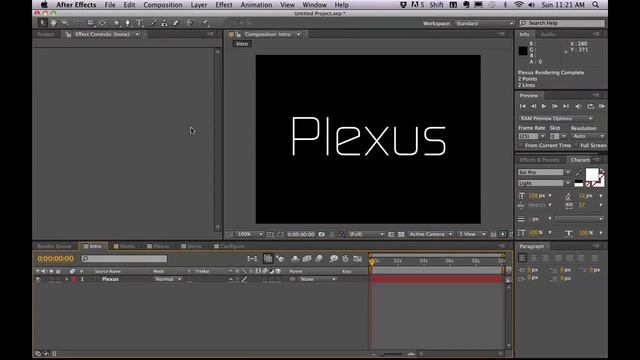Click the volume icon in menu bar
This screenshot has width=640, height=360.
pyautogui.click(x=531, y=5)
